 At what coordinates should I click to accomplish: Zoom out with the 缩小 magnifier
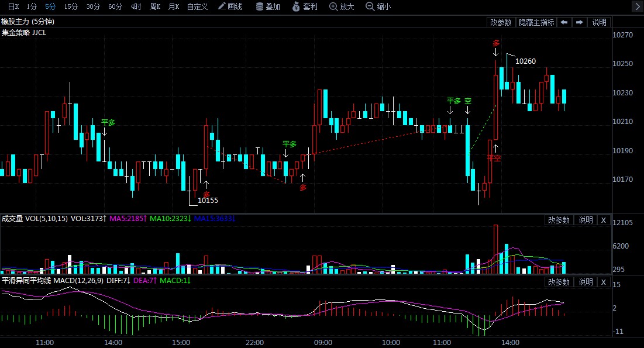(378, 6)
